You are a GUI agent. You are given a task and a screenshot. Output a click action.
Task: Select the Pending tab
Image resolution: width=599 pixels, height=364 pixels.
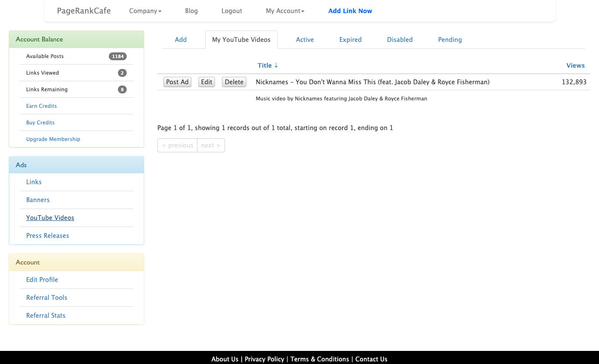(x=450, y=40)
